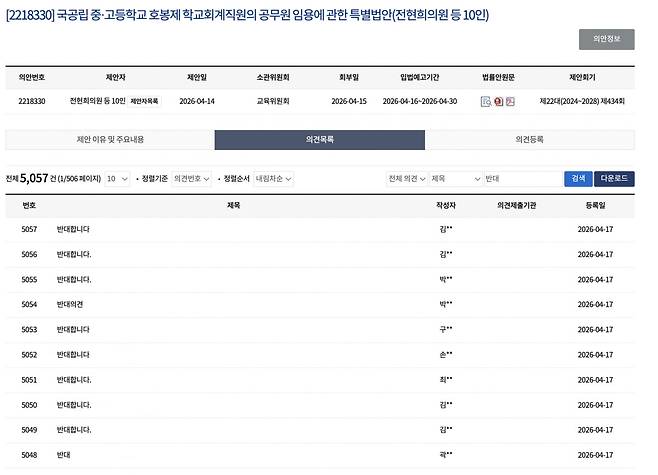This screenshot has height=475, width=658.
Task: Click proposal date 2026-04-14
Action: pos(197,101)
